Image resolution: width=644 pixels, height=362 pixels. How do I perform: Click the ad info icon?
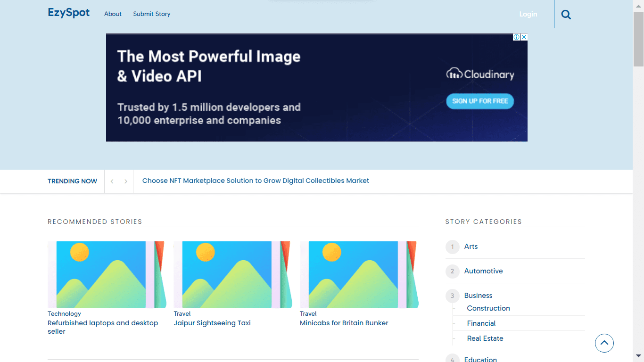click(x=516, y=37)
